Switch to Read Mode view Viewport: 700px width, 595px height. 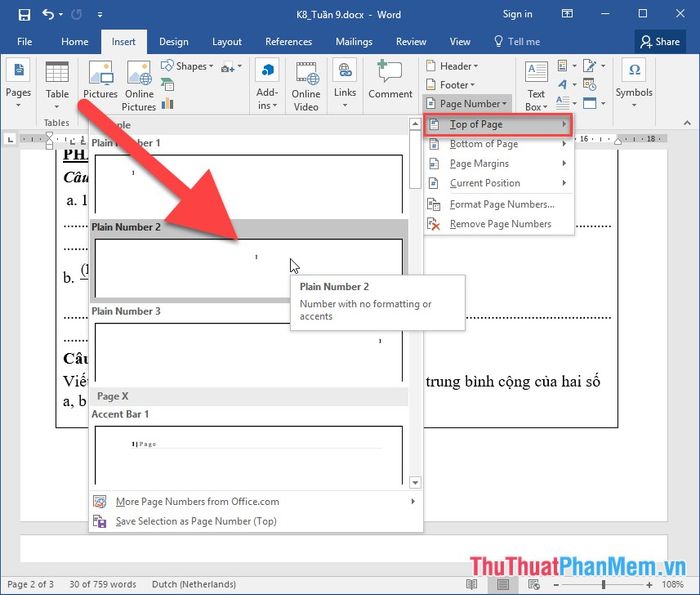pyautogui.click(x=471, y=584)
